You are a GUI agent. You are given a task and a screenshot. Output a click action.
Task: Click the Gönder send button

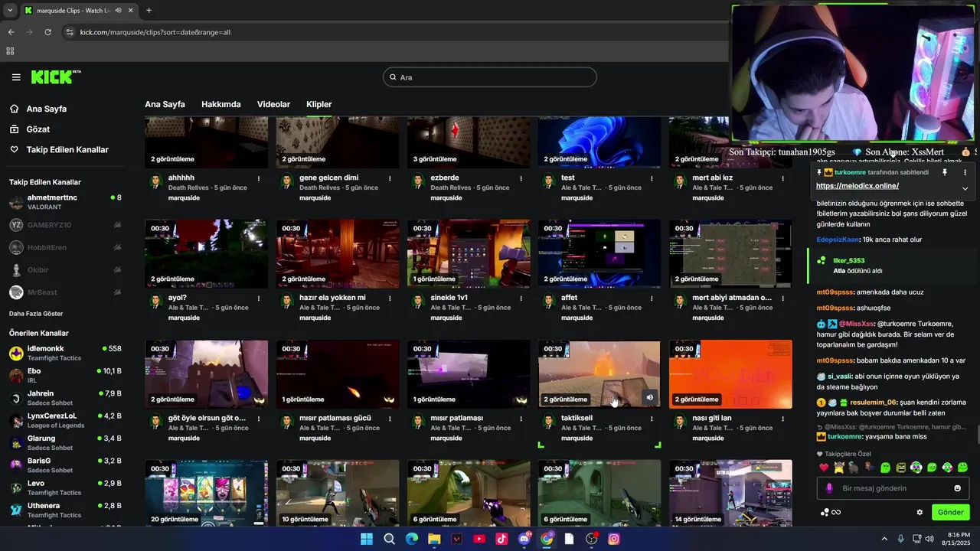pos(950,512)
